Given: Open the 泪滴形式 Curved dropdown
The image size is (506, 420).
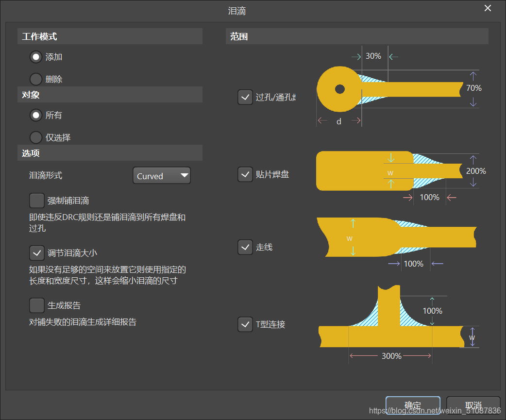Looking at the screenshot, I should pyautogui.click(x=162, y=175).
